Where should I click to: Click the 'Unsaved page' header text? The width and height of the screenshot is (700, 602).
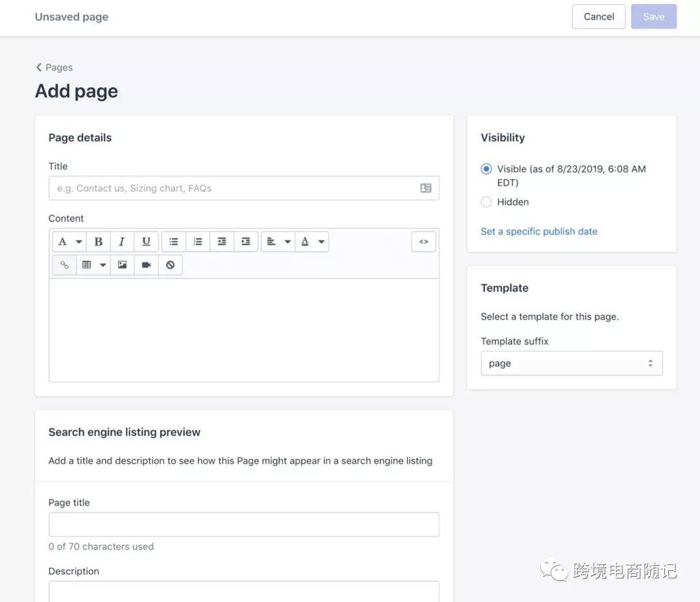71,17
